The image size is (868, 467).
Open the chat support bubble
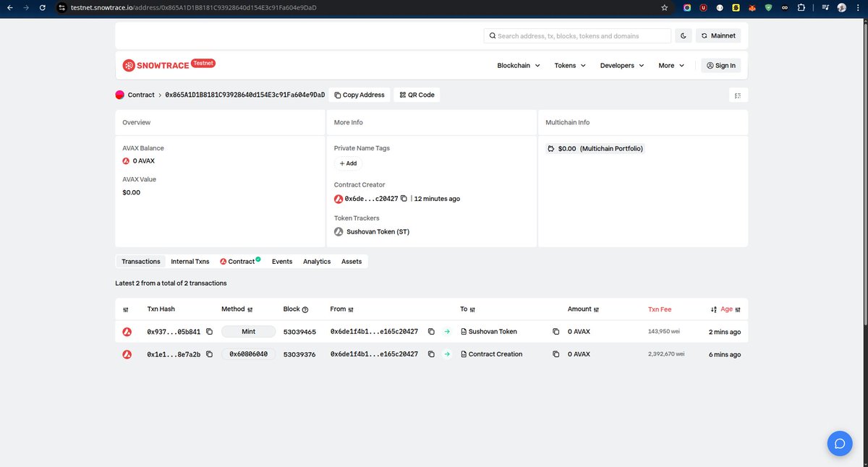pyautogui.click(x=840, y=444)
